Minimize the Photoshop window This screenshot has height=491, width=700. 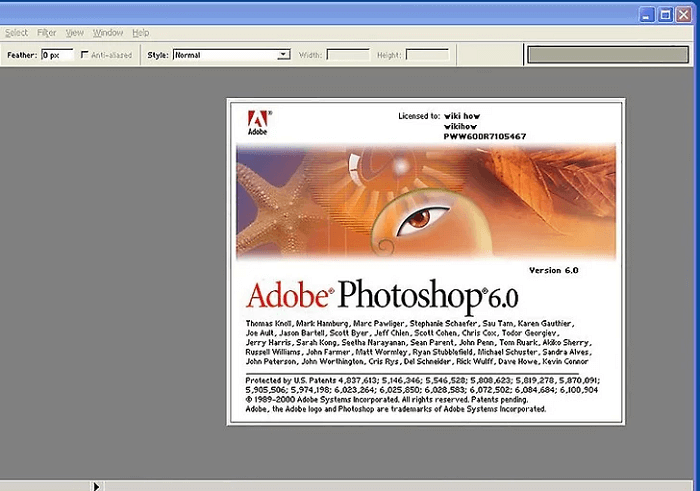pyautogui.click(x=646, y=15)
